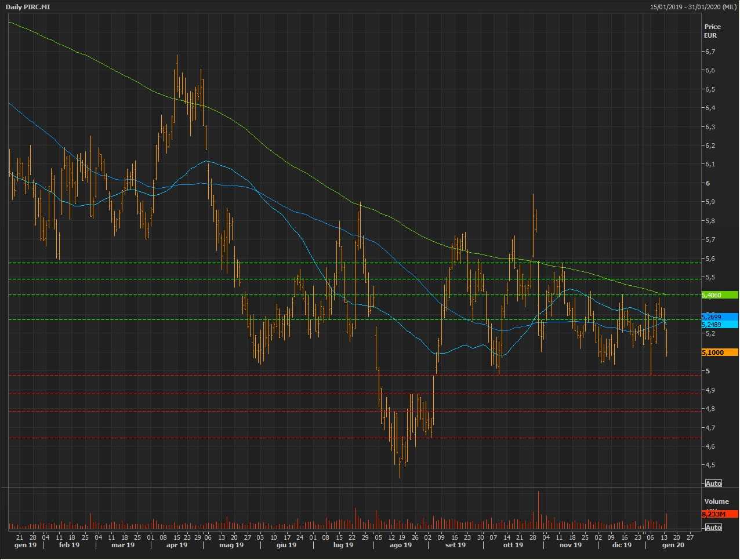Image resolution: width=740 pixels, height=560 pixels.
Task: Click the Auto button on the volume axis
Action: pos(713,528)
